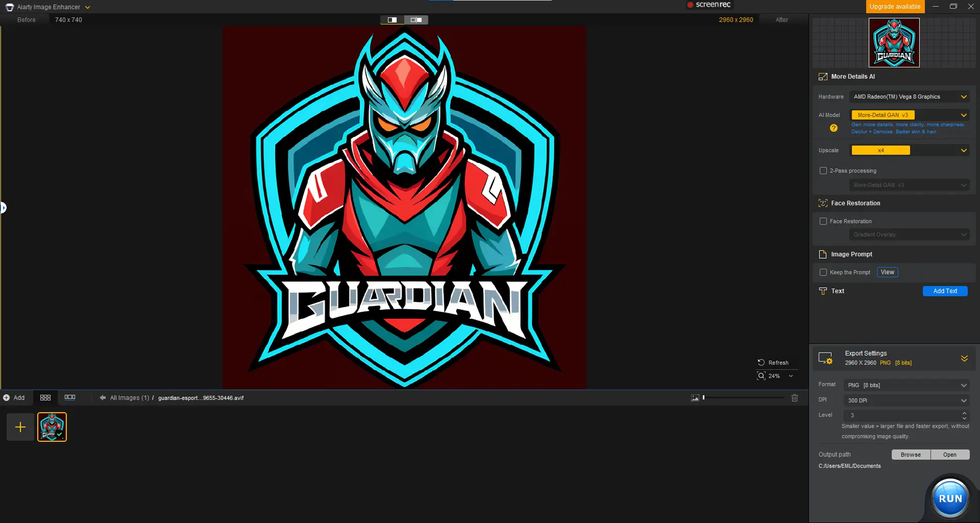Expand the left side panel arrow
980x523 pixels.
[3, 208]
